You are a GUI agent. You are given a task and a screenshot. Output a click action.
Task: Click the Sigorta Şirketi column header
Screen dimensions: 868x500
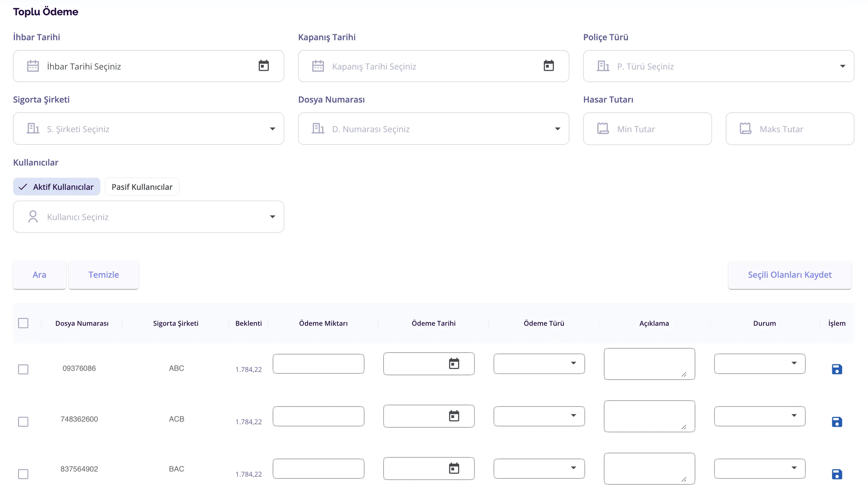(x=176, y=323)
